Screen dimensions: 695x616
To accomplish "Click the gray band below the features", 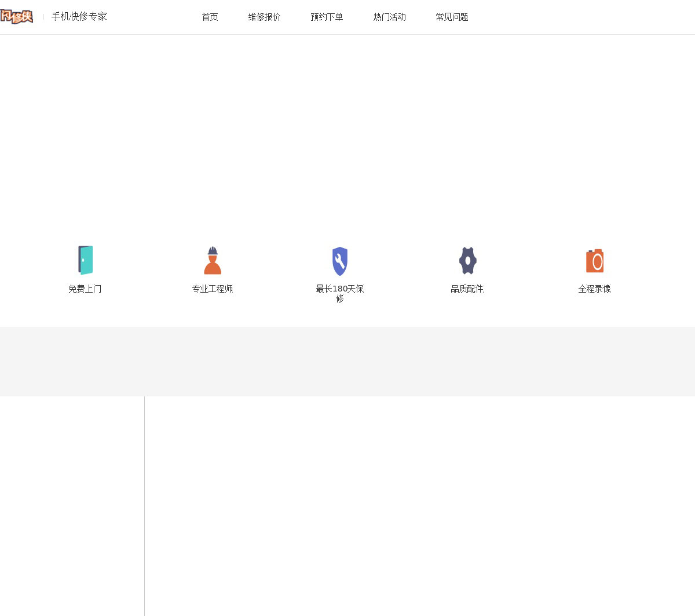I will [348, 361].
